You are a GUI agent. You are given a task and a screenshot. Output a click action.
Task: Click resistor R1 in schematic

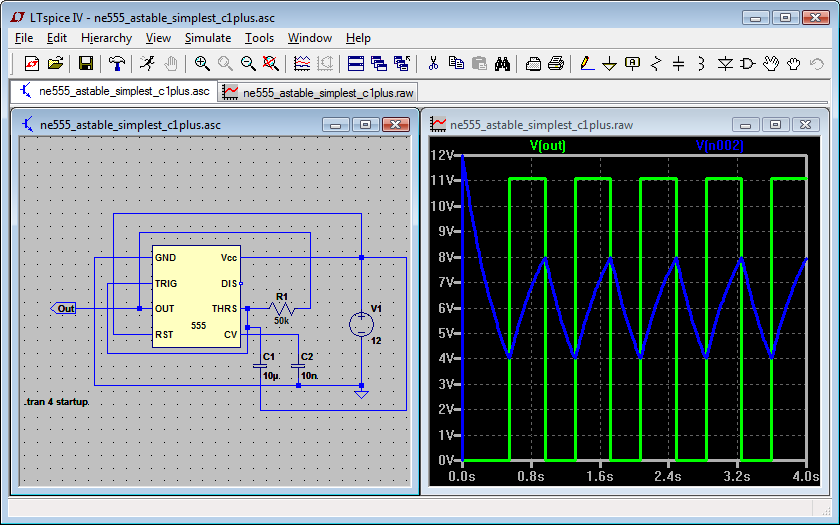[x=282, y=308]
